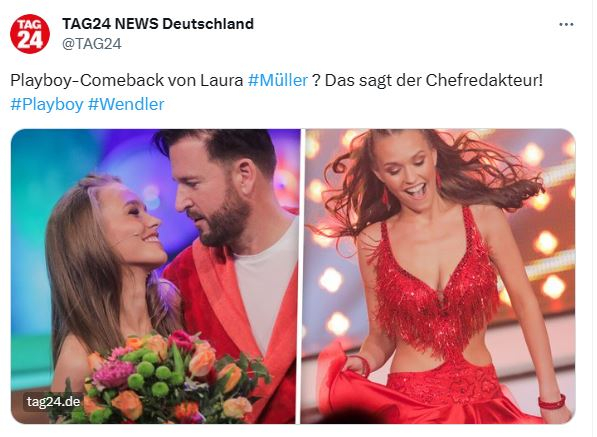Click the @TAG24 account handle
The height and width of the screenshot is (437, 597).
click(x=92, y=44)
